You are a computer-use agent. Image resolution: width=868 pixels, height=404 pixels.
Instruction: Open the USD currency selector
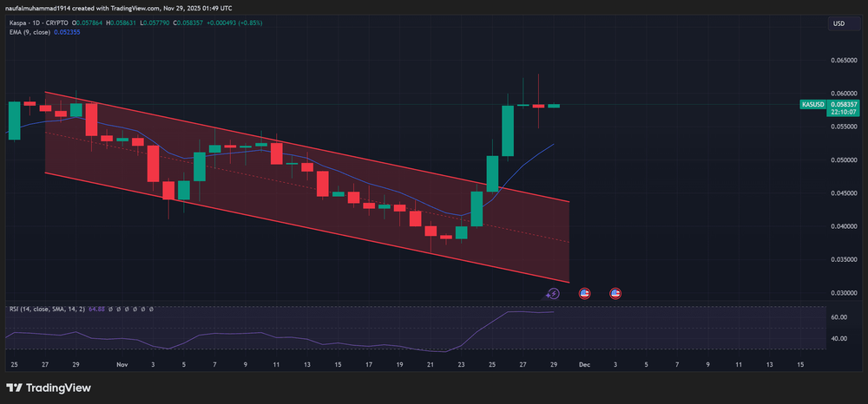point(838,23)
